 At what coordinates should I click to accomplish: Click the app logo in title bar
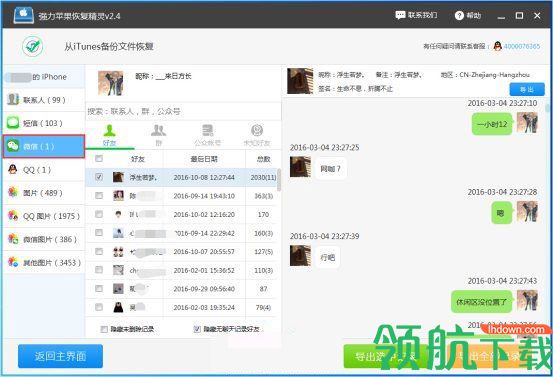[24, 15]
